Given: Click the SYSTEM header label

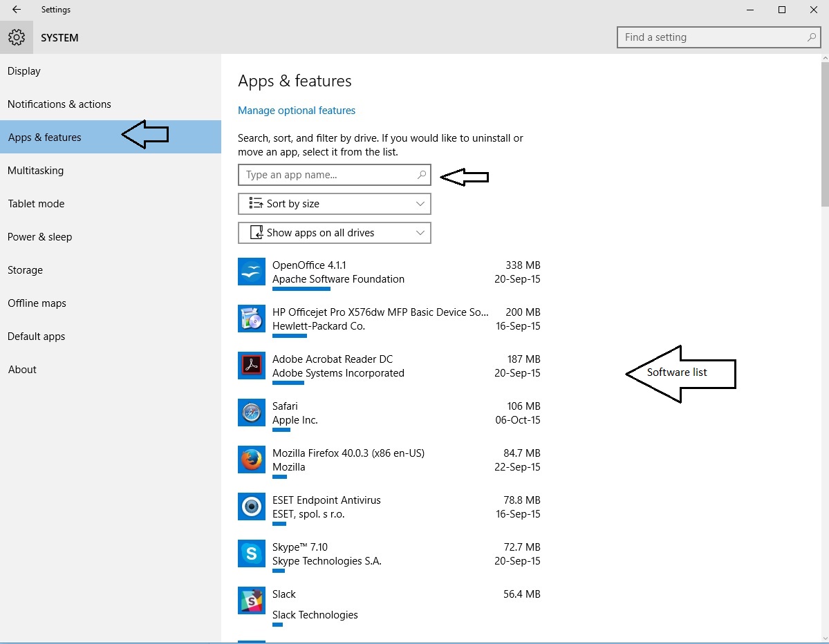Looking at the screenshot, I should tap(59, 38).
